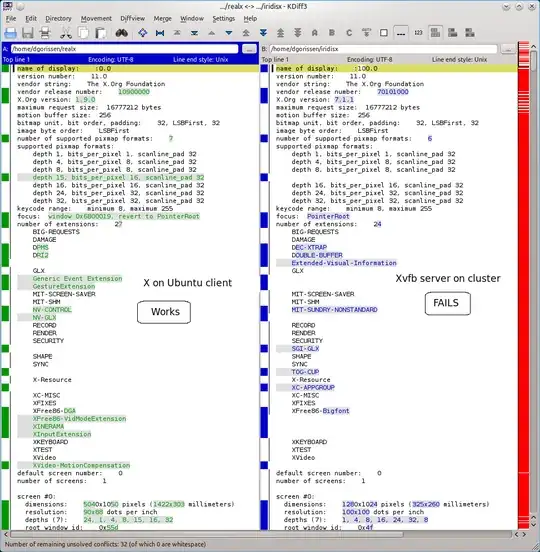This screenshot has width=540, height=552.
Task: Browse for file A with the ... button
Action: click(250, 49)
